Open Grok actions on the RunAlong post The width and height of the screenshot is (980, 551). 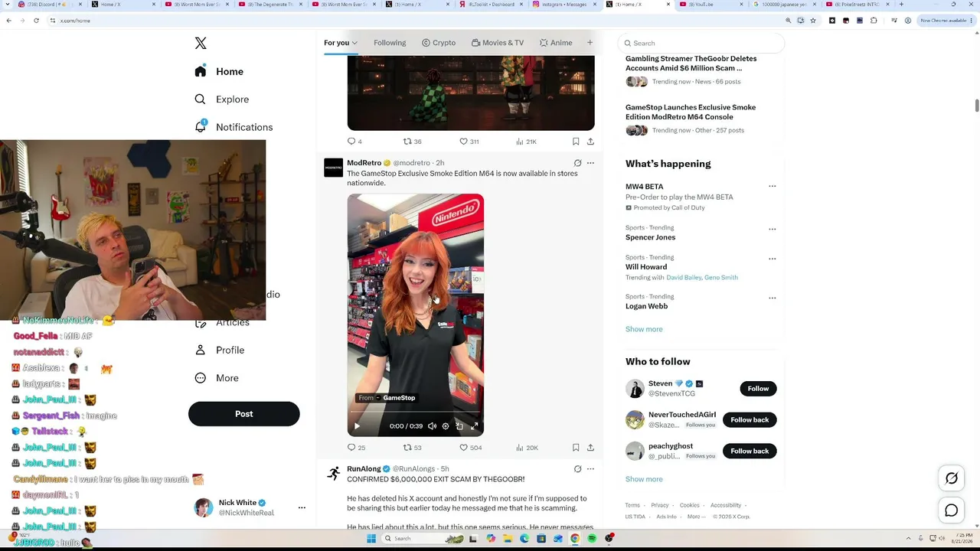578,469
